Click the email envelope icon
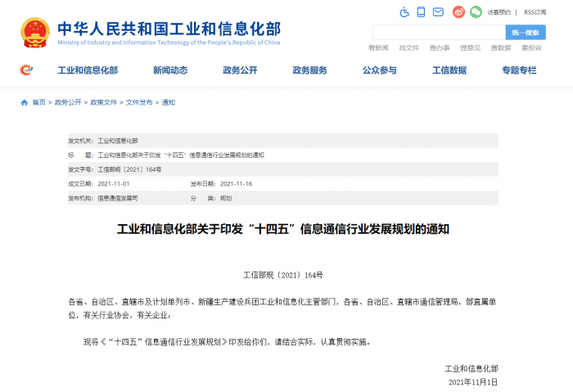This screenshot has height=392, width=573. point(439,11)
